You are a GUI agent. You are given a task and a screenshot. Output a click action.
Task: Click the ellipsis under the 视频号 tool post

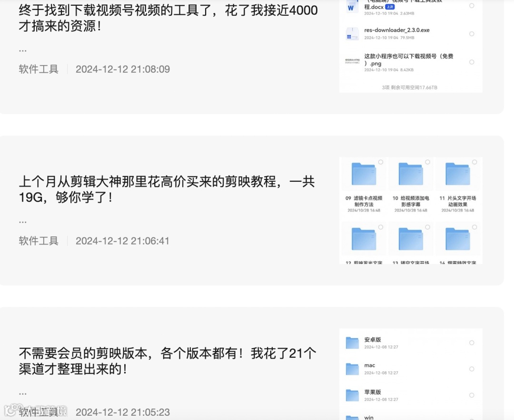pos(23,51)
